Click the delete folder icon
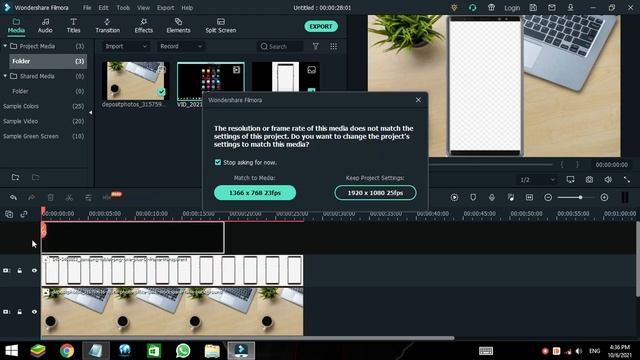 coord(36,178)
